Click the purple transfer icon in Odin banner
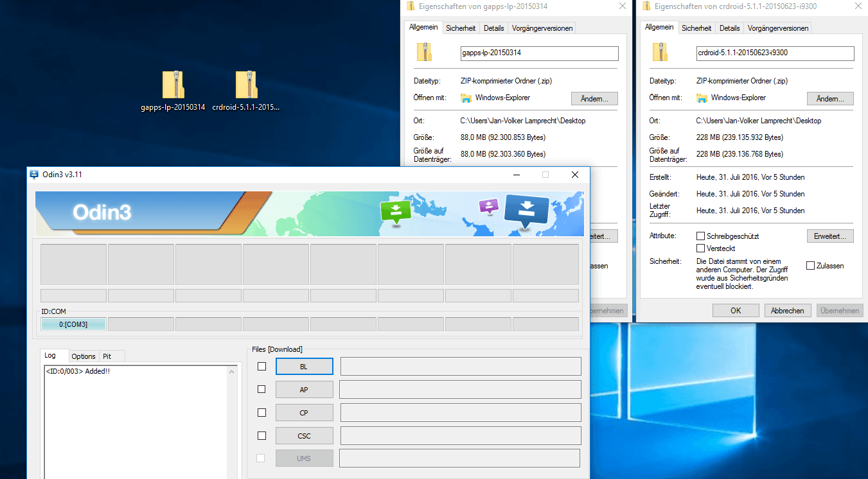Viewport: 868px width, 479px height. 489,205
